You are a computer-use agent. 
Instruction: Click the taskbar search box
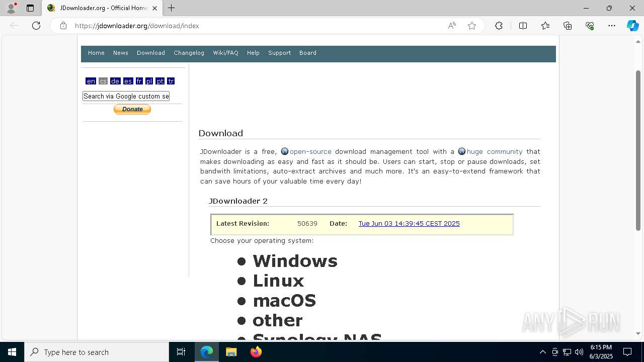click(x=97, y=352)
